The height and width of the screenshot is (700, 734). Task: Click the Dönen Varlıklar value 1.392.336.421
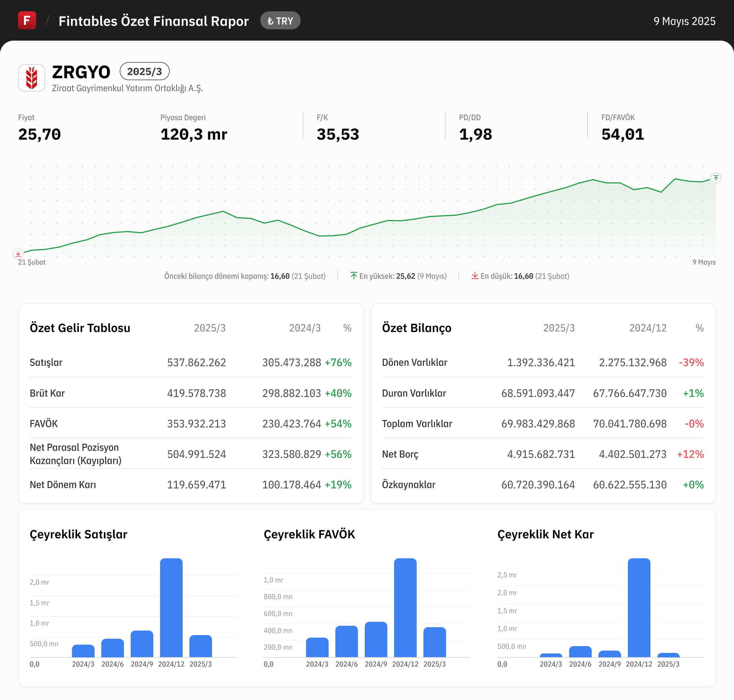pyautogui.click(x=541, y=362)
